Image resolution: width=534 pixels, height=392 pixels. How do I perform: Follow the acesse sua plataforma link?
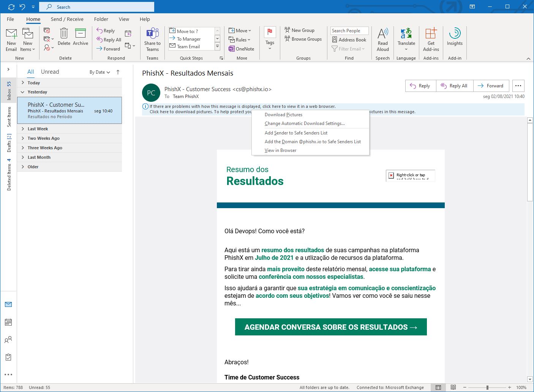coord(400,269)
